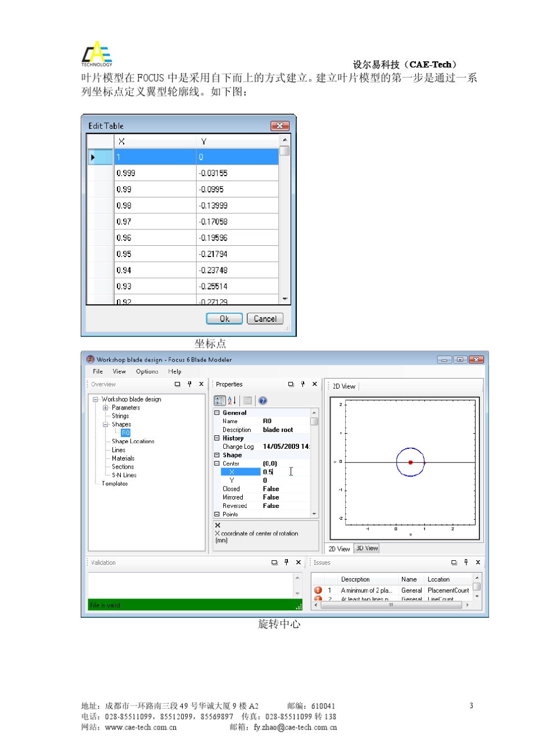The width and height of the screenshot is (534, 756).
Task: Expand the Parameters node in tree
Action: coord(105,408)
